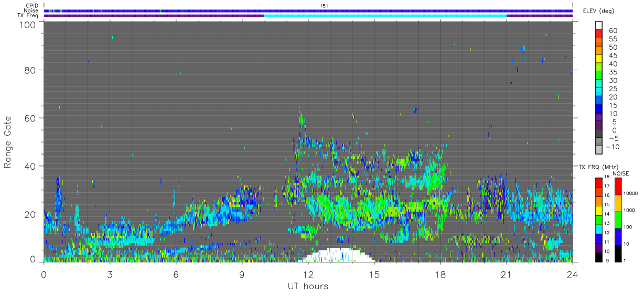Pick the black bottom segment of NOISE bar
The image size is (644, 297).
[x=618, y=254]
